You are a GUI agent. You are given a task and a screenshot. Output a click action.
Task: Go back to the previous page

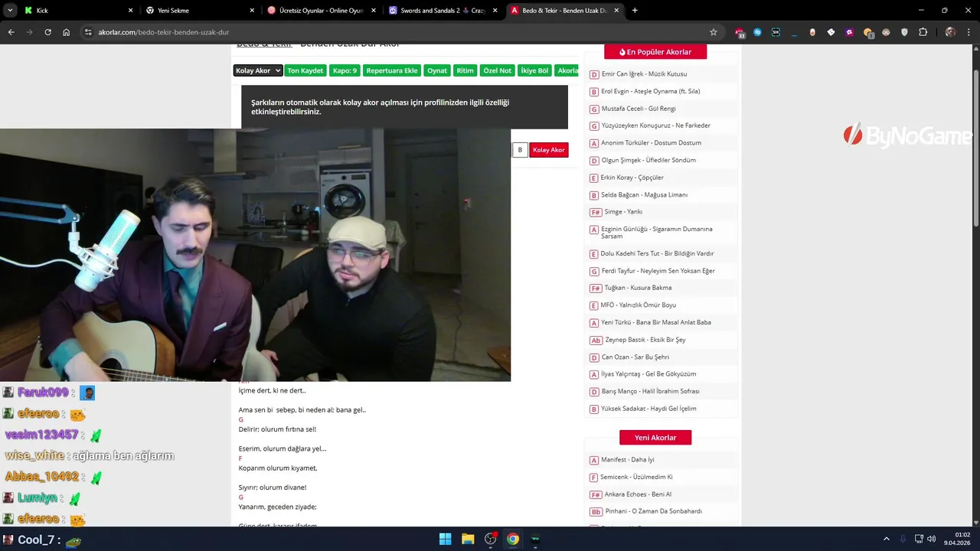[x=11, y=32]
